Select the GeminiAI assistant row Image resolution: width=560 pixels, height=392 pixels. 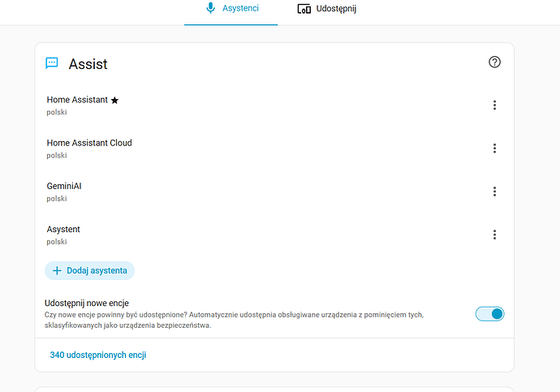274,192
